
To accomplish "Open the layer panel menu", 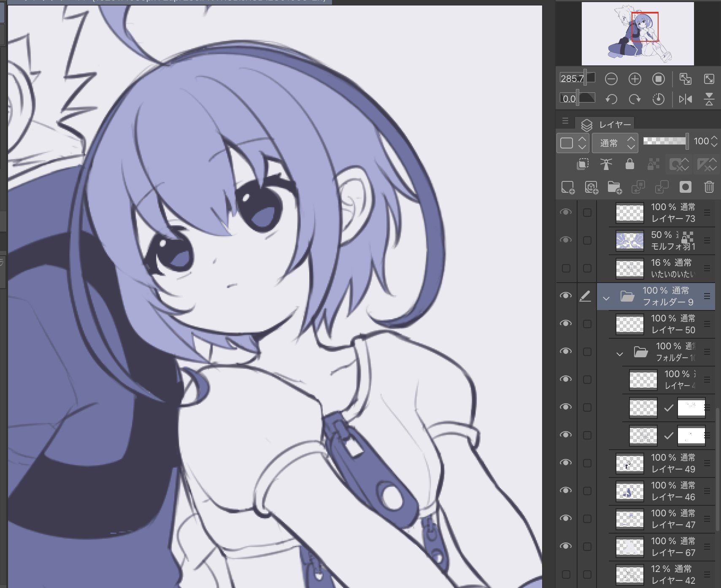I will click(565, 121).
